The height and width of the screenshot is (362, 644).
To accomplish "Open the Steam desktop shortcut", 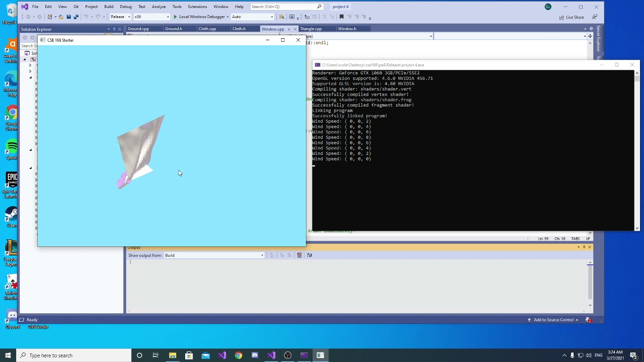I will pos(12,217).
